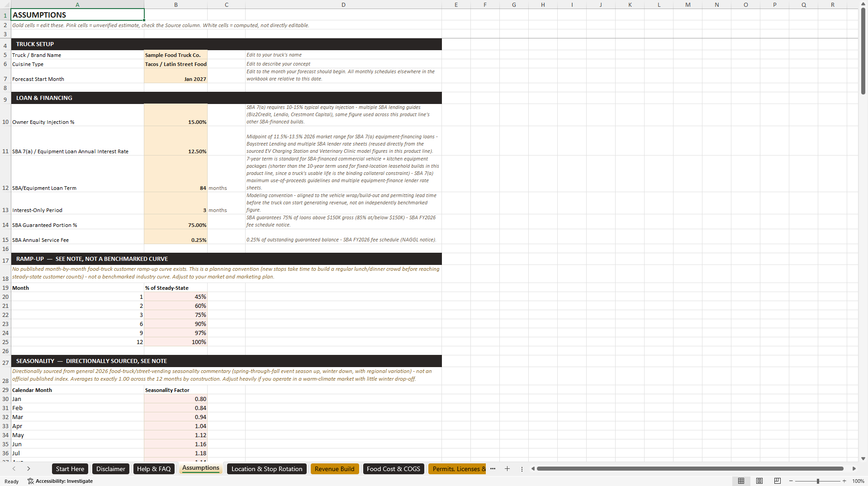Click the Owner Equity Injection % label
This screenshot has height=486, width=868.
pos(43,122)
